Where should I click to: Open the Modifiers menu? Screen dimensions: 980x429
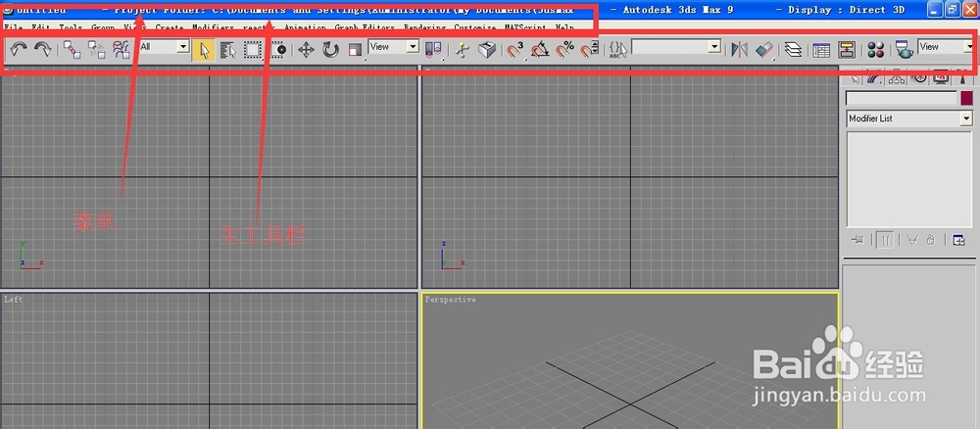(213, 28)
